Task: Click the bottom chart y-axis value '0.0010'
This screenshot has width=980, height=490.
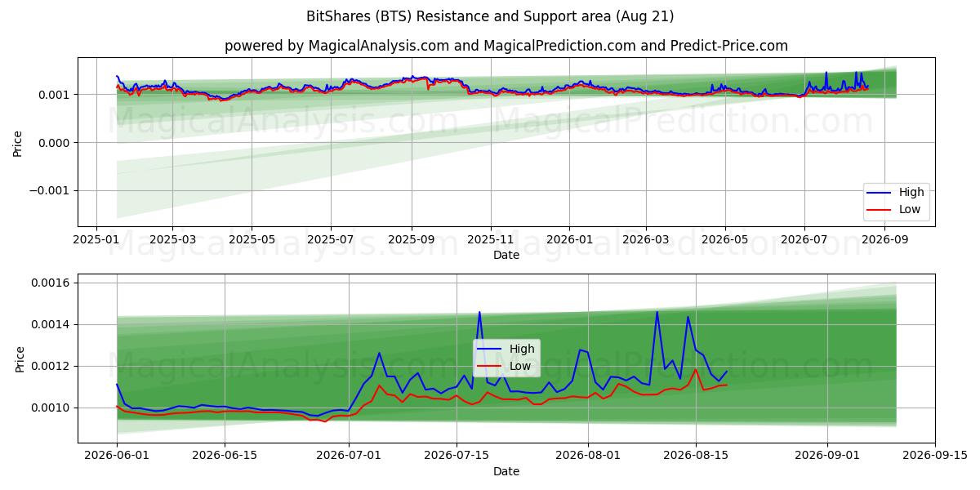Action: coord(52,408)
